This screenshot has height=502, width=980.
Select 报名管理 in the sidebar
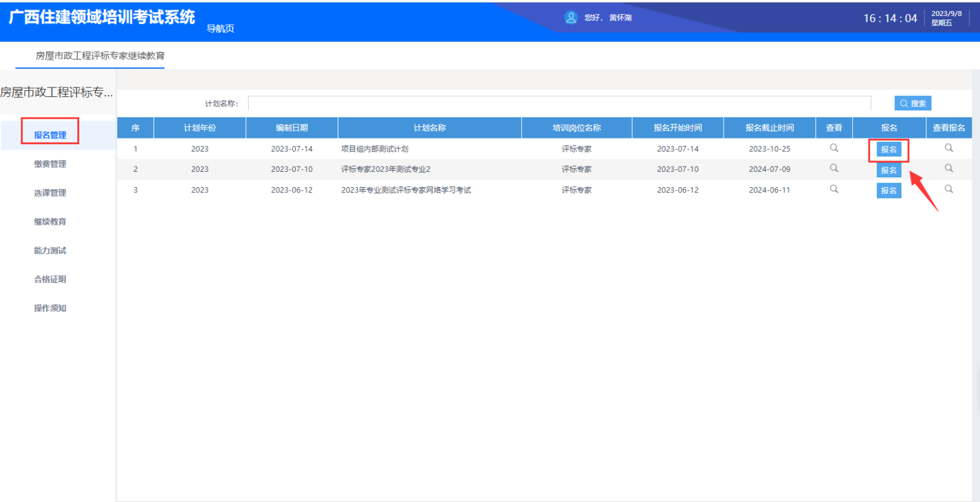coord(50,135)
